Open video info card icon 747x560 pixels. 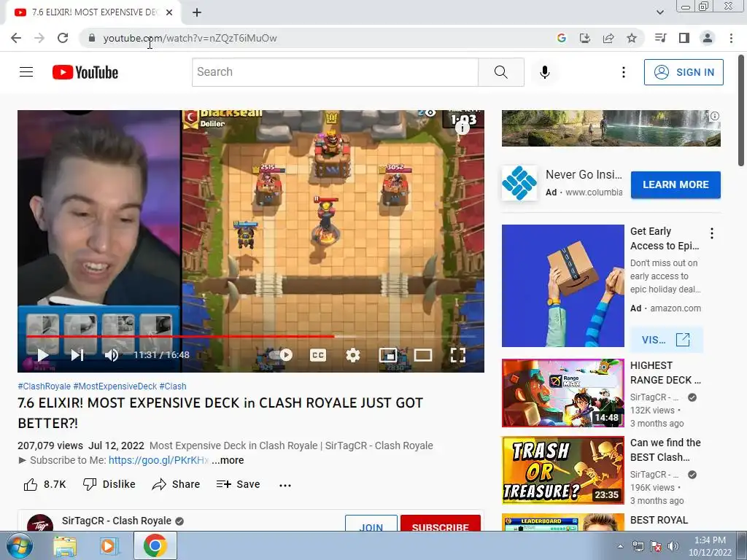(462, 127)
